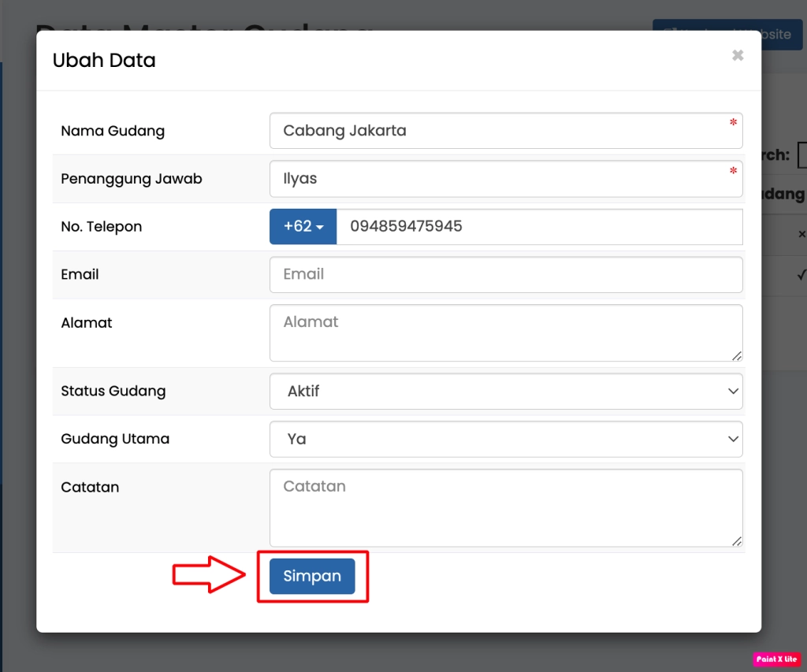Click inside the Catatan text area

click(x=505, y=507)
